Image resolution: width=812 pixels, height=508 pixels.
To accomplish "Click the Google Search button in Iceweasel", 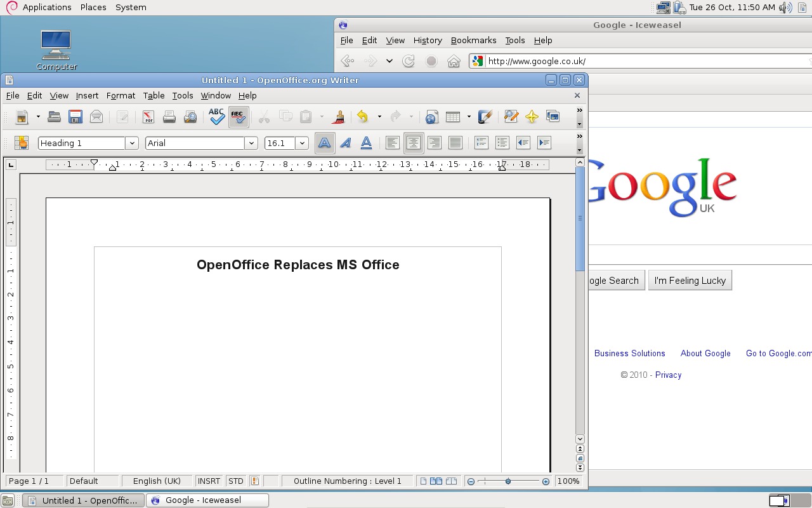I will click(616, 280).
